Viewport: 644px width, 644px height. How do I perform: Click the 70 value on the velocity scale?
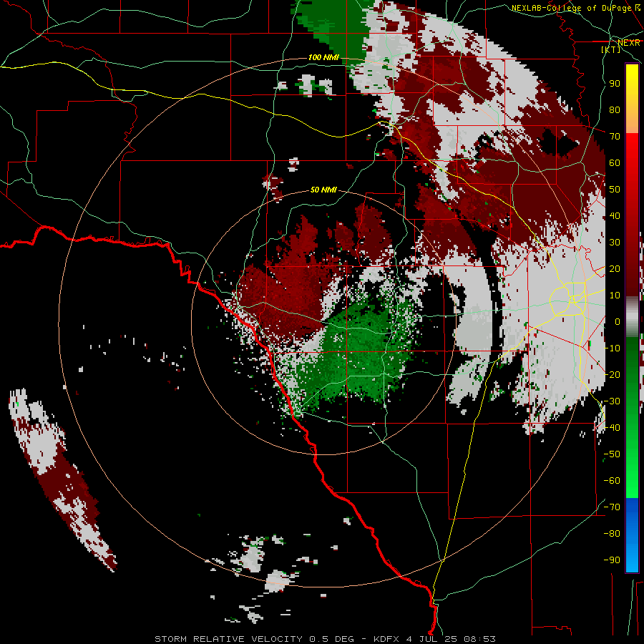pyautogui.click(x=615, y=137)
